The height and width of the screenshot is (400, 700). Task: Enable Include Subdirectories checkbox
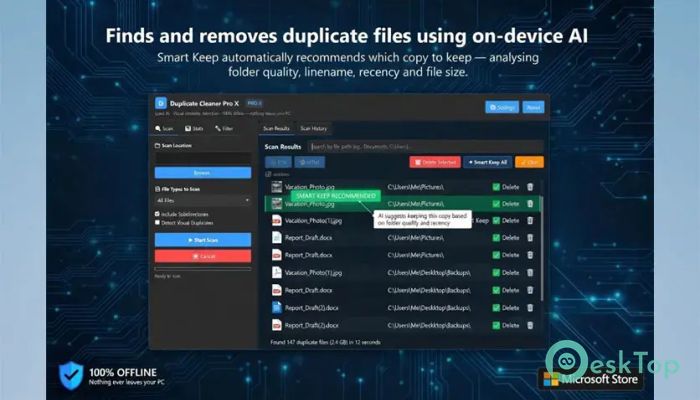[x=157, y=214]
